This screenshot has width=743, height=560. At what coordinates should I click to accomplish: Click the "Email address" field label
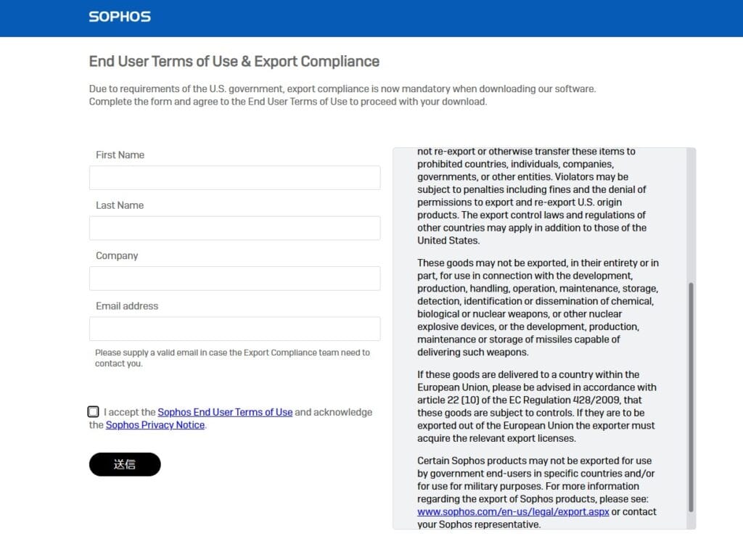tap(127, 306)
